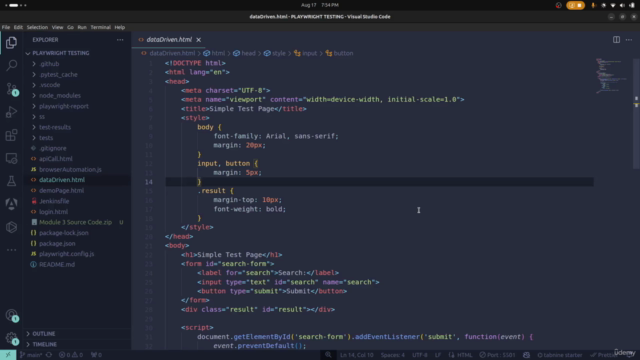640x360 pixels.
Task: Open the zoom magnifier status icon
Action: pyautogui.click(x=328, y=355)
